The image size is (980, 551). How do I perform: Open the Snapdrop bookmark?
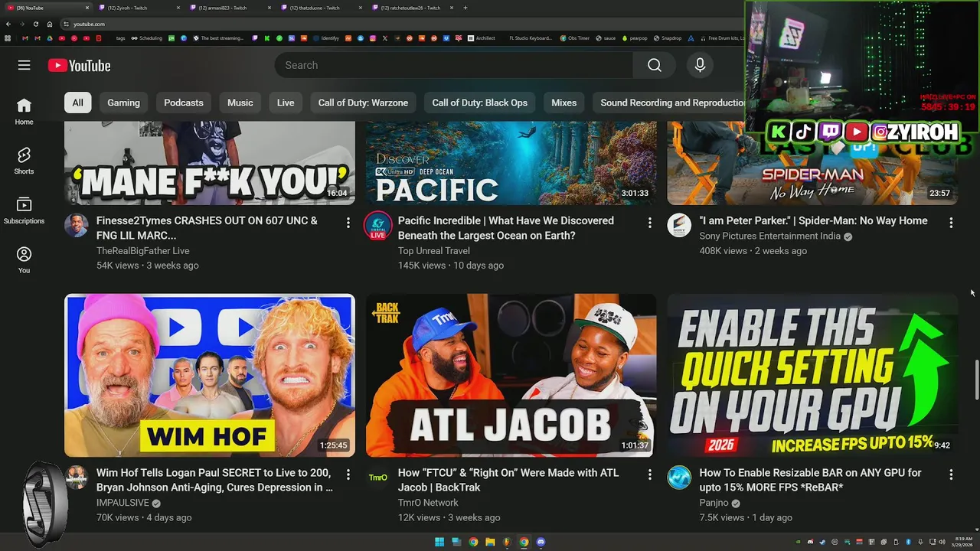click(667, 37)
